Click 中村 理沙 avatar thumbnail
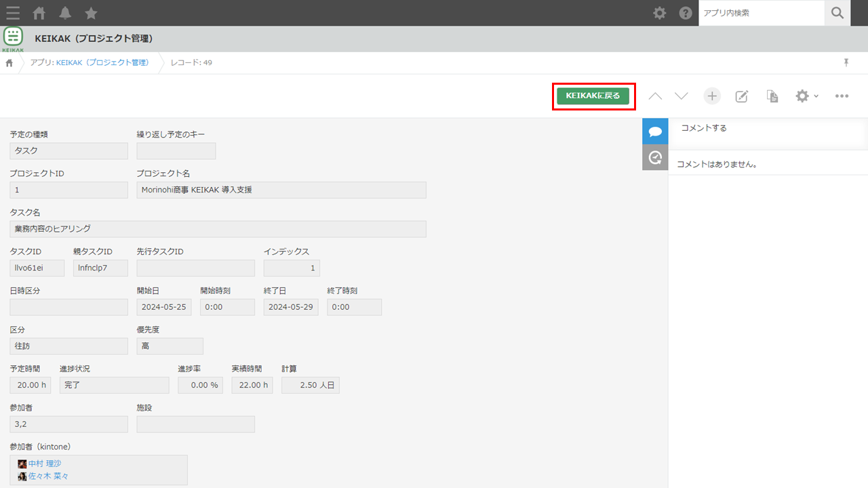 click(x=22, y=464)
